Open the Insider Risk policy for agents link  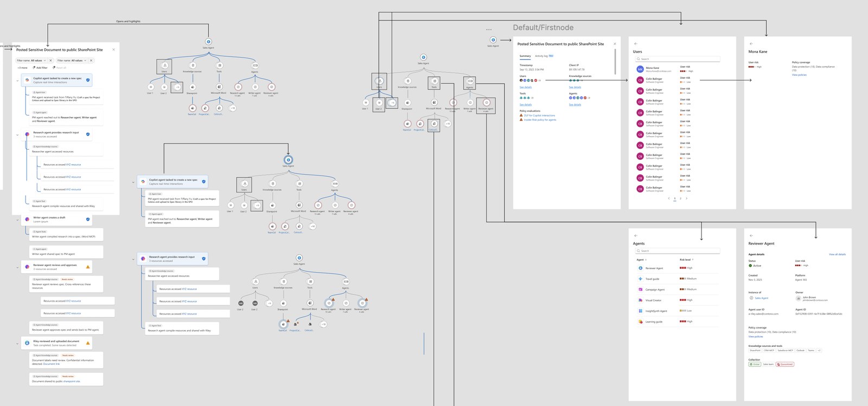tap(540, 120)
